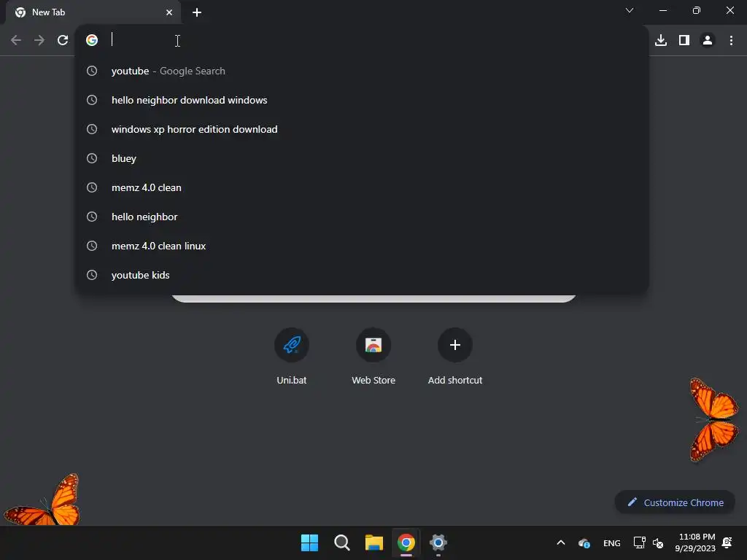Pick 'windows xp horror edition download' suggestion

362,129
